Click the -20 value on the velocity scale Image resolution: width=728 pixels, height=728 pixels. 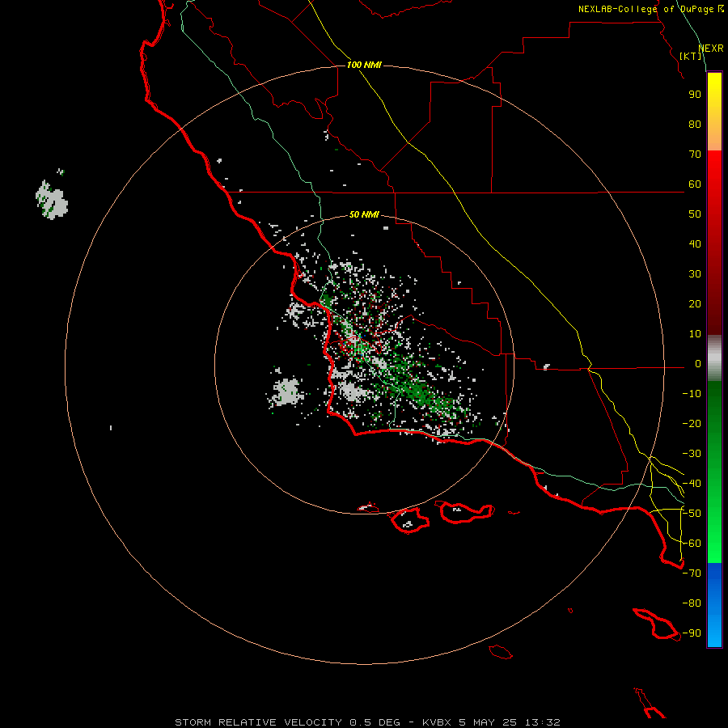(x=692, y=424)
